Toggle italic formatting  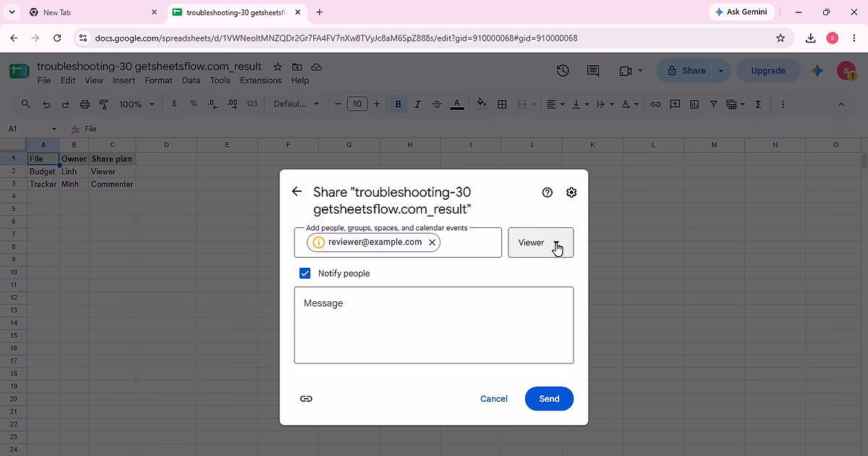pyautogui.click(x=417, y=104)
